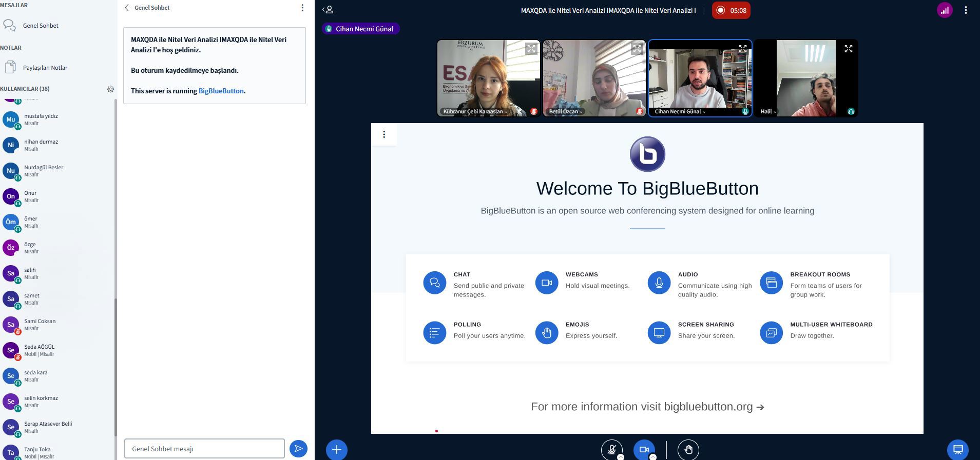Toggle the microphone mute button

tap(611, 450)
